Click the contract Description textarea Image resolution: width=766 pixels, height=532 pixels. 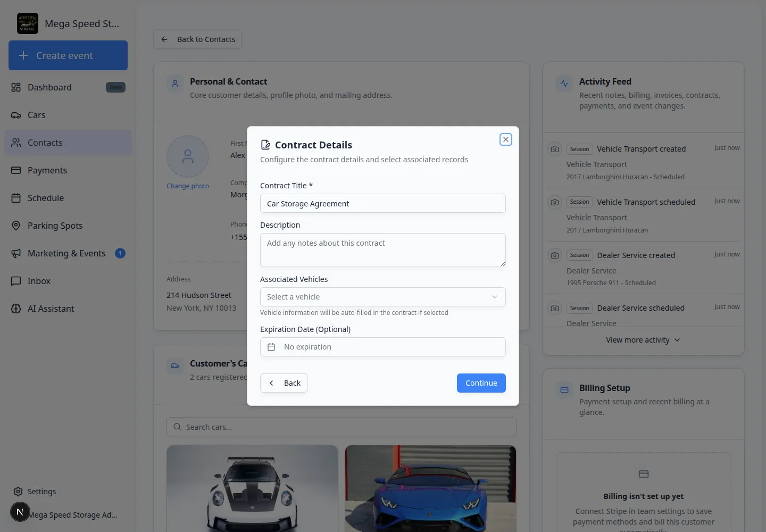(x=383, y=250)
